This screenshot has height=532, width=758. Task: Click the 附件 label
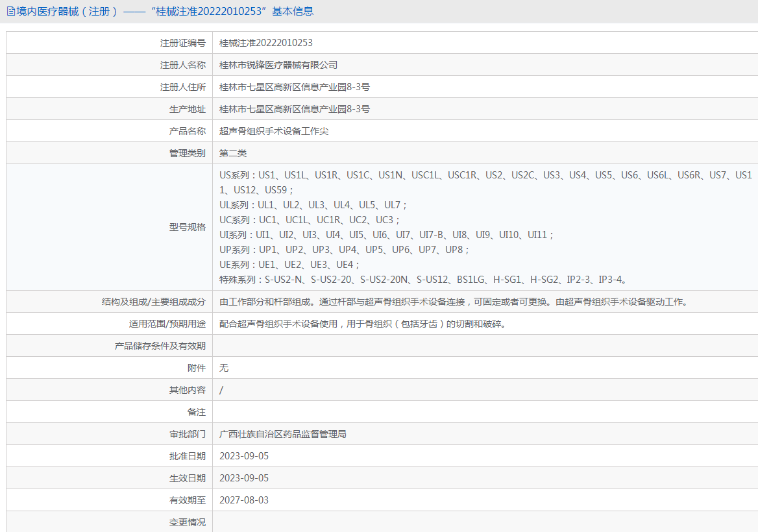(x=196, y=369)
